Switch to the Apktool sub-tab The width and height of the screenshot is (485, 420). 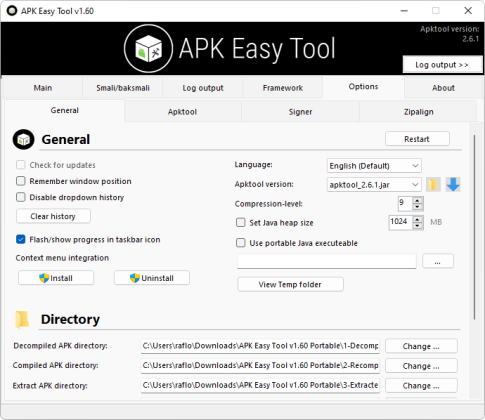pos(182,112)
